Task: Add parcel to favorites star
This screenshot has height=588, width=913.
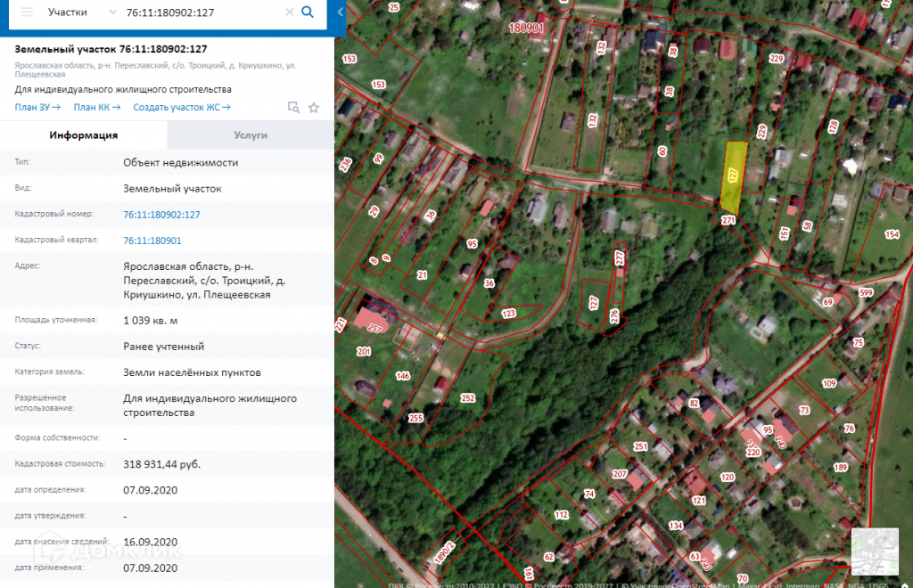Action: pos(314,108)
